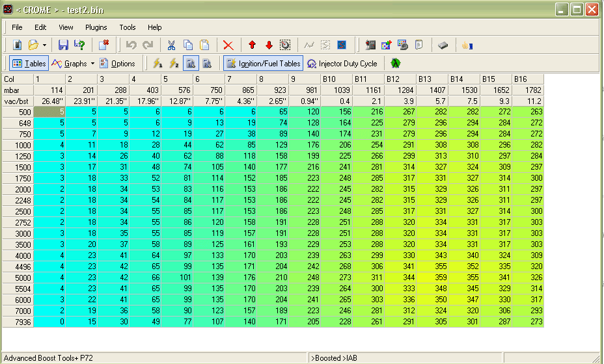
Task: Open the Tools menu
Action: pos(128,27)
